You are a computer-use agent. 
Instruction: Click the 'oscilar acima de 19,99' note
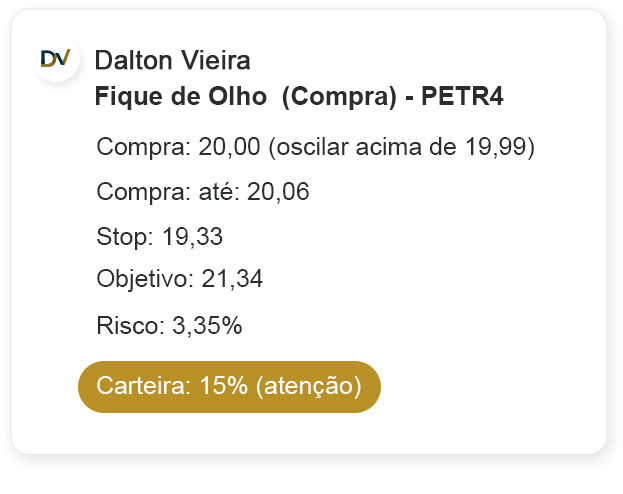point(402,147)
